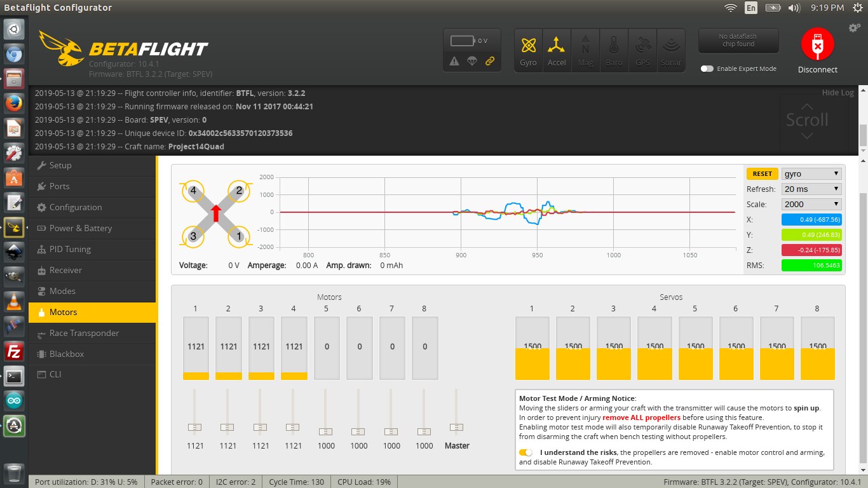Open Power & Battery tab
This screenshot has height=488, width=868.
[93, 228]
